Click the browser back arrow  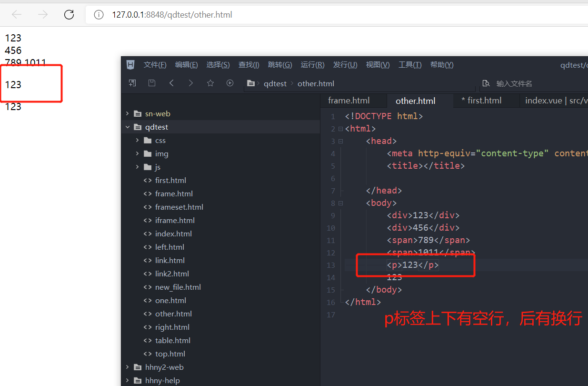pyautogui.click(x=17, y=15)
